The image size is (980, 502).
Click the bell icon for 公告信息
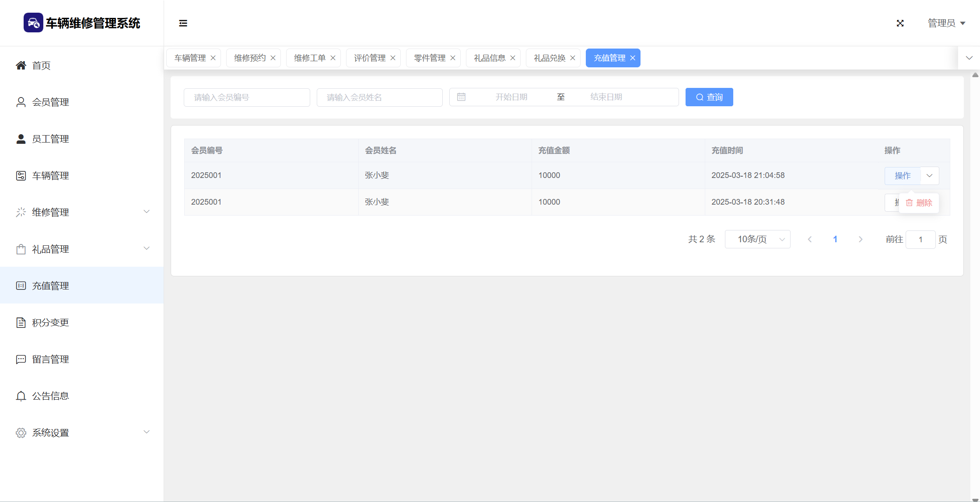tap(21, 396)
